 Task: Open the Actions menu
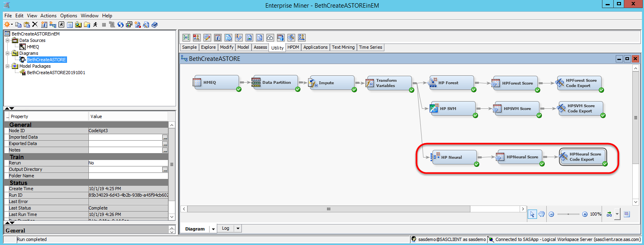[x=48, y=16]
